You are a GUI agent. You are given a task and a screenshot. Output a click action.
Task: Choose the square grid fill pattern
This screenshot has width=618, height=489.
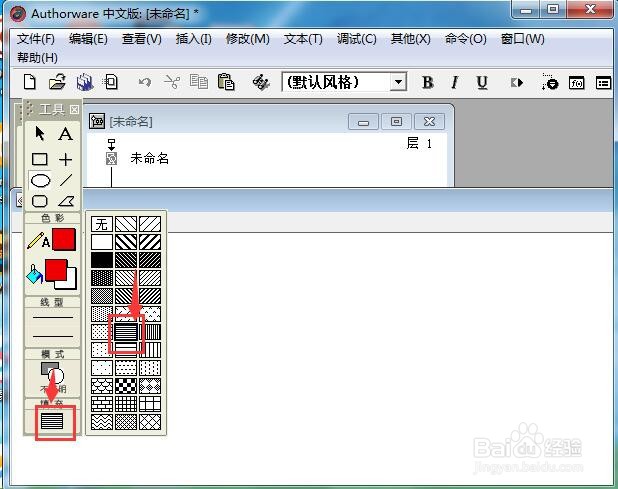pyautogui.click(x=126, y=404)
